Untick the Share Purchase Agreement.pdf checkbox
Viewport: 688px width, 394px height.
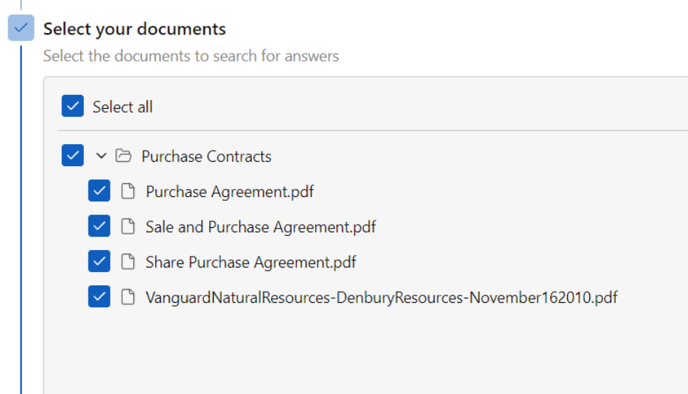tap(99, 261)
